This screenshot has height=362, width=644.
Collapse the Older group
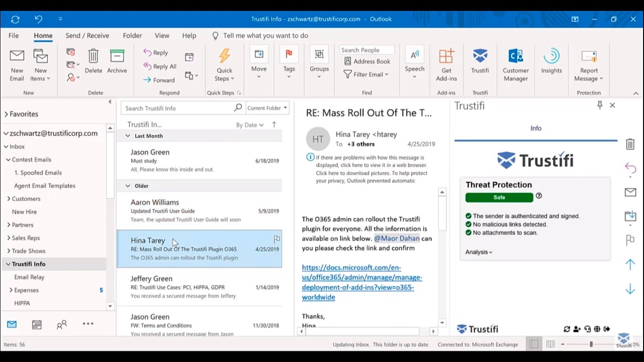point(128,186)
